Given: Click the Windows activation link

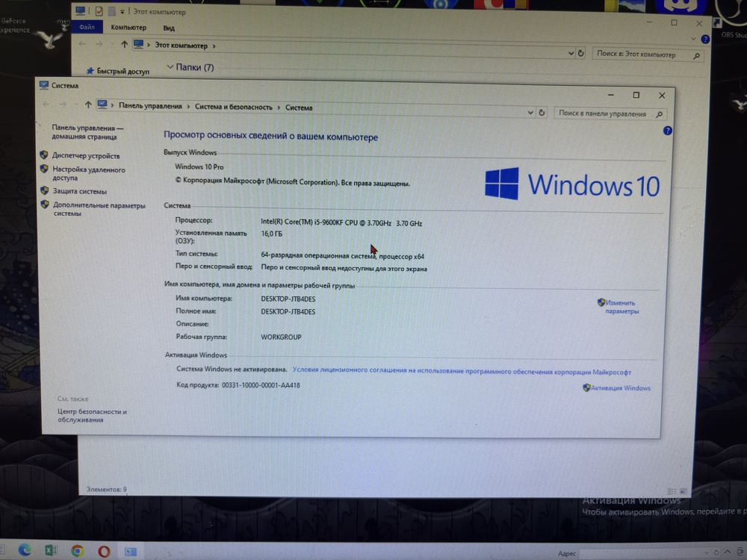Looking at the screenshot, I should [x=616, y=388].
